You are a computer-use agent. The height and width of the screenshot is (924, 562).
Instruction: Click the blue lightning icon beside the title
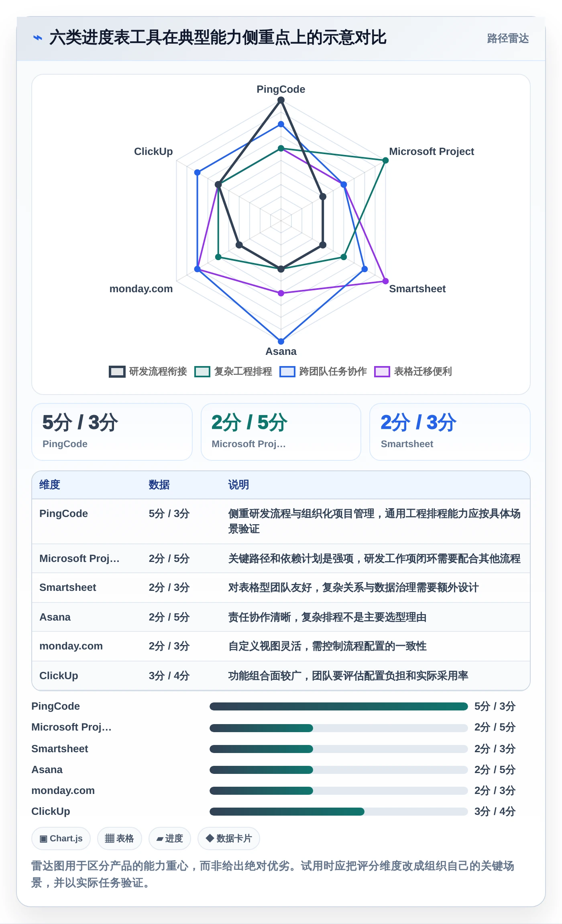(38, 38)
